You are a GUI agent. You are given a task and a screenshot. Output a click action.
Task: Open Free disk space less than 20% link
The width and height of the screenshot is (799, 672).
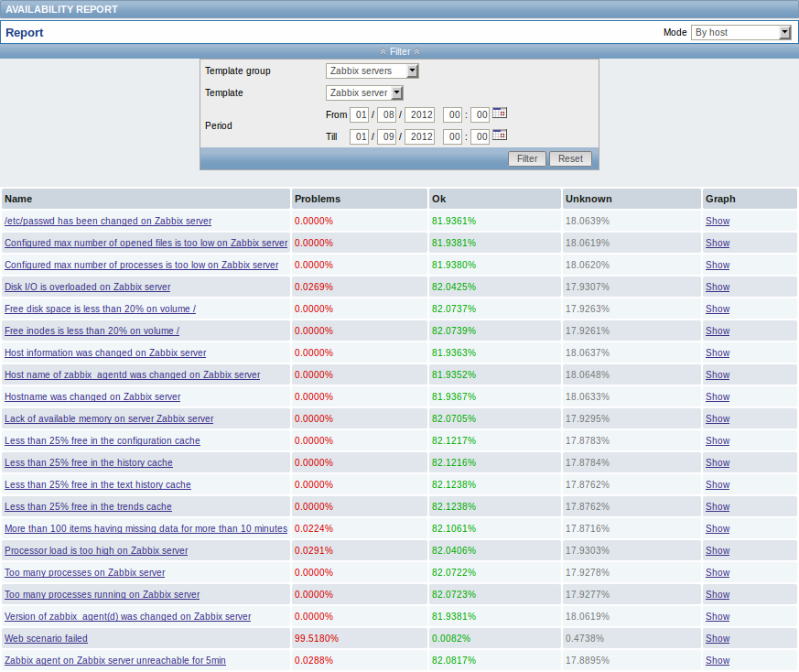[101, 309]
